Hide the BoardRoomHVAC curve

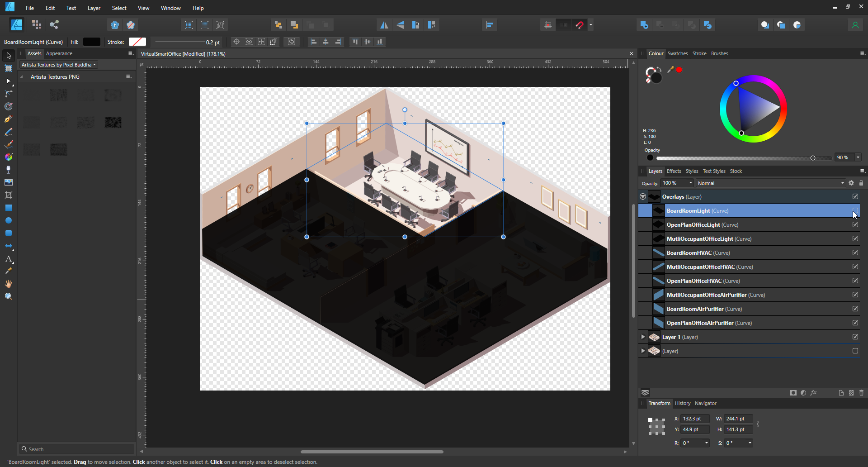point(855,253)
